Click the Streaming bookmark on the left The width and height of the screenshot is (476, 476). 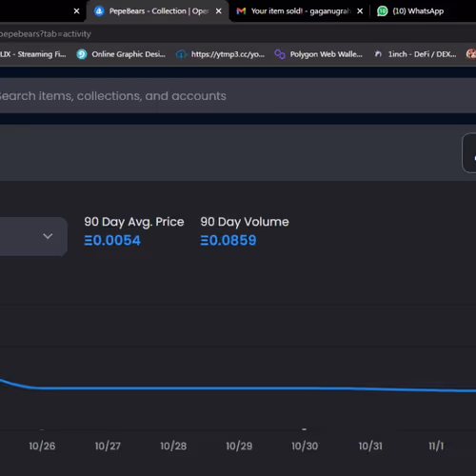tap(33, 54)
